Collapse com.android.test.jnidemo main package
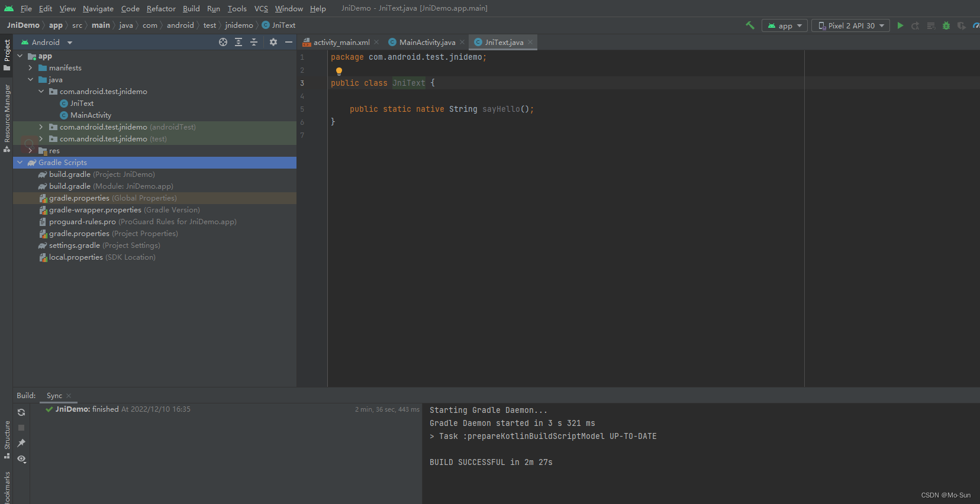The height and width of the screenshot is (504, 980). [x=41, y=92]
